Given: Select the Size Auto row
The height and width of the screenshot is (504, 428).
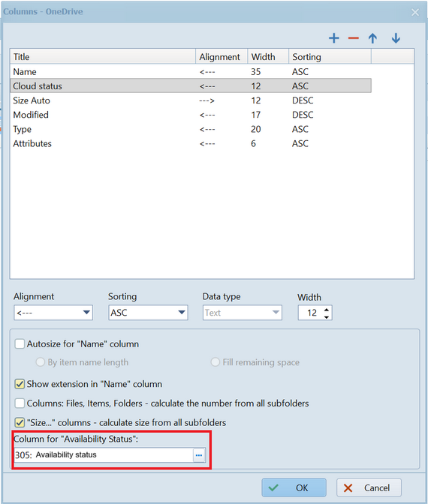Looking at the screenshot, I should click(191, 100).
